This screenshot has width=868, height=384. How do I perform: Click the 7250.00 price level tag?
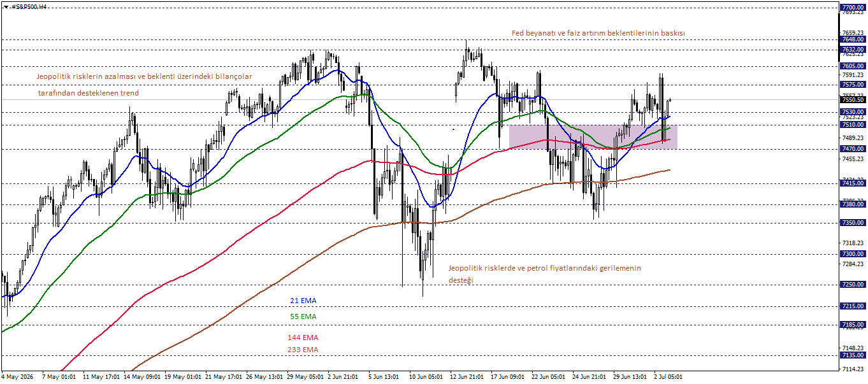852,284
